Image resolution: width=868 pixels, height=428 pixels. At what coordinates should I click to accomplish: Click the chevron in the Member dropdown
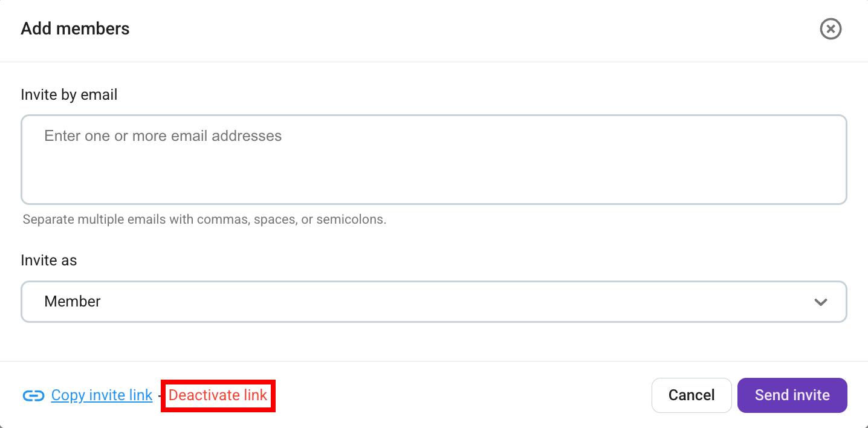(x=821, y=301)
